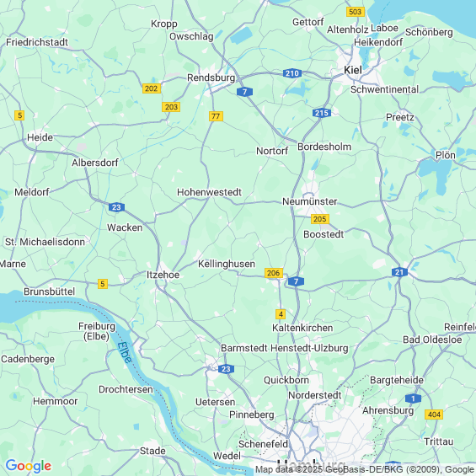Screen dimensions: 476x476
Task: Click the Map data copyright text
Action: pos(365,469)
